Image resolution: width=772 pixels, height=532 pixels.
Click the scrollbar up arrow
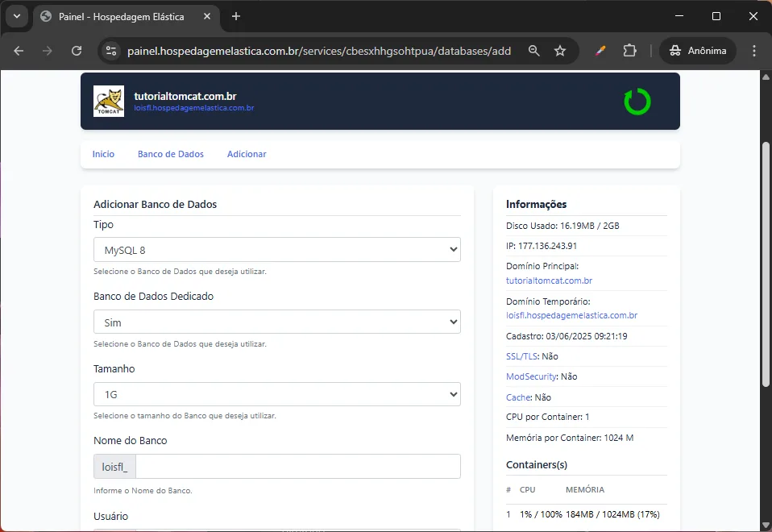tap(766, 77)
